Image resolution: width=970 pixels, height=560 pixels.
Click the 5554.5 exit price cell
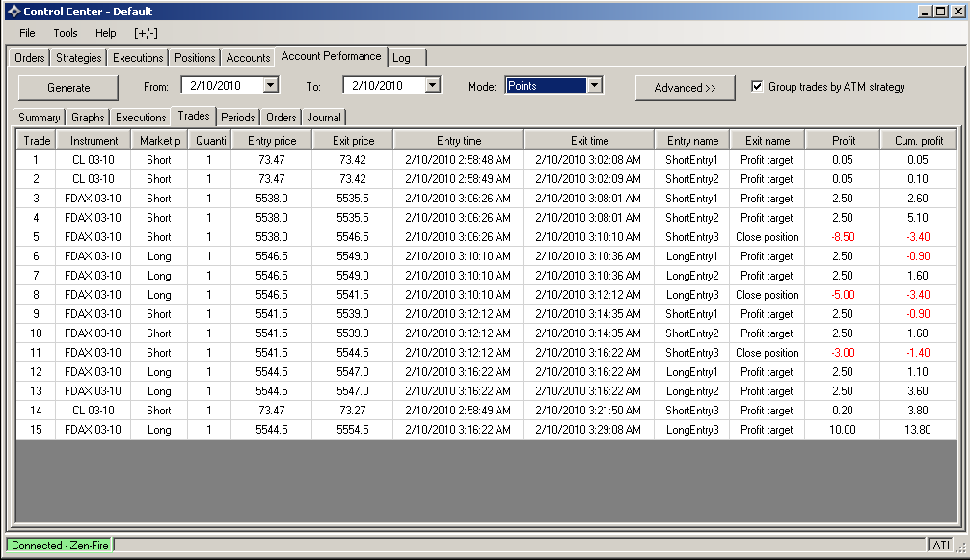tap(353, 430)
